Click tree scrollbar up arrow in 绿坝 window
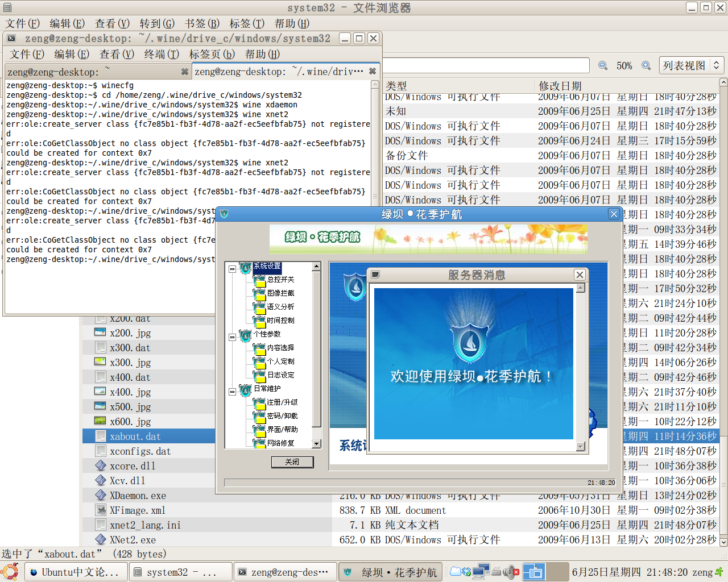Screen dimensions: 728x582 (317, 267)
